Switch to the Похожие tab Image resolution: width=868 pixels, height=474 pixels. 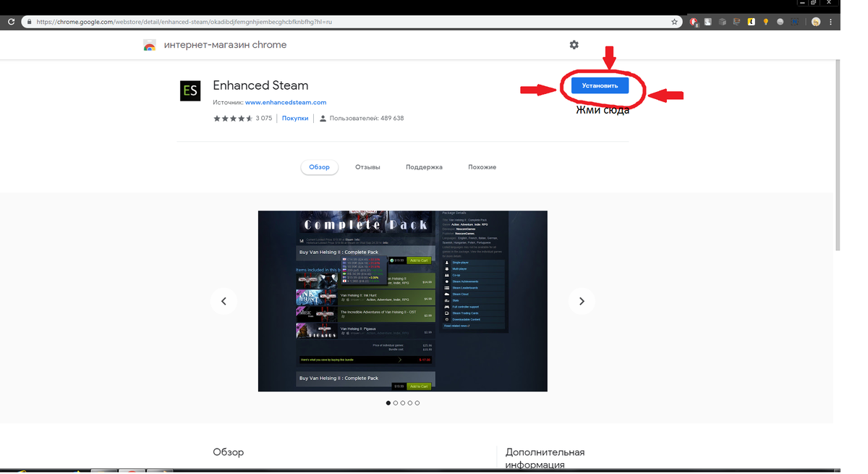pyautogui.click(x=482, y=167)
